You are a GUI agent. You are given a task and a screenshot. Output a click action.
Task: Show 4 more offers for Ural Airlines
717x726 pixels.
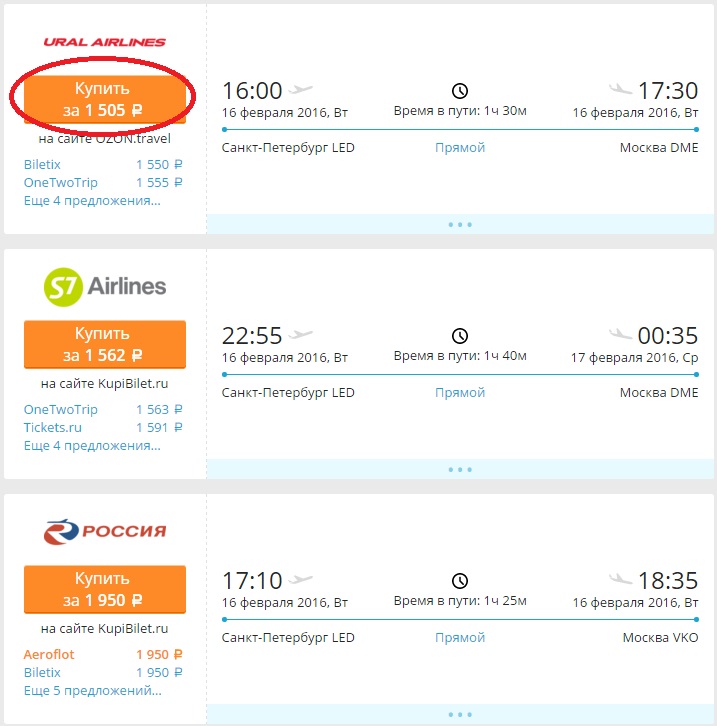click(91, 200)
